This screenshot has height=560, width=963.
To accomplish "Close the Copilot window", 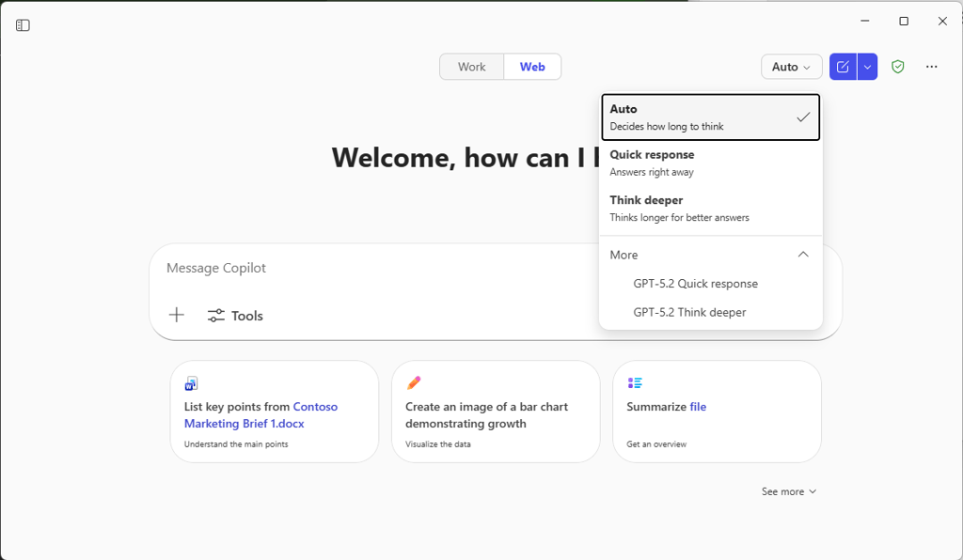I will point(942,21).
